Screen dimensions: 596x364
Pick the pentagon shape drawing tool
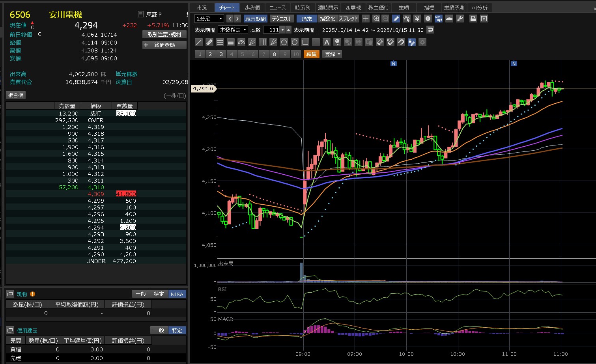coord(284,42)
